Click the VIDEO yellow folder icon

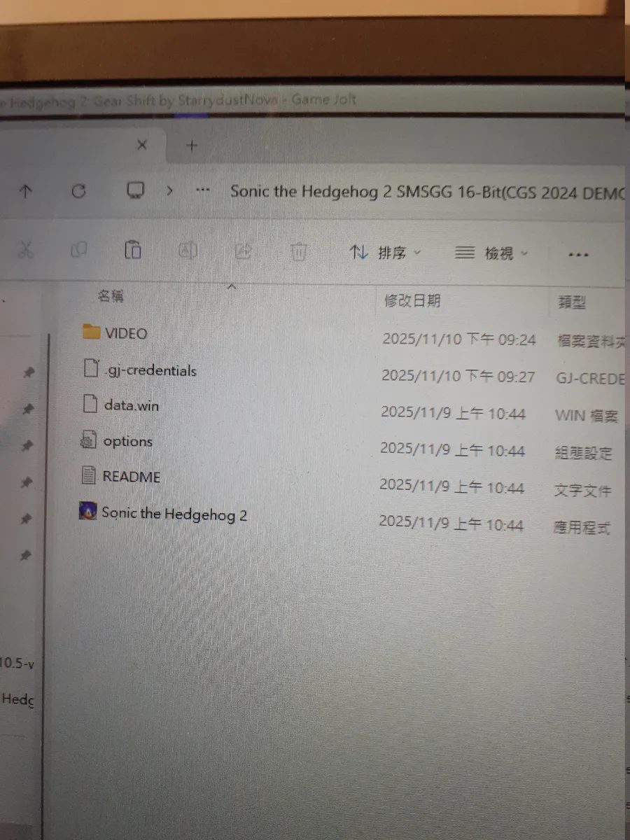[x=91, y=332]
